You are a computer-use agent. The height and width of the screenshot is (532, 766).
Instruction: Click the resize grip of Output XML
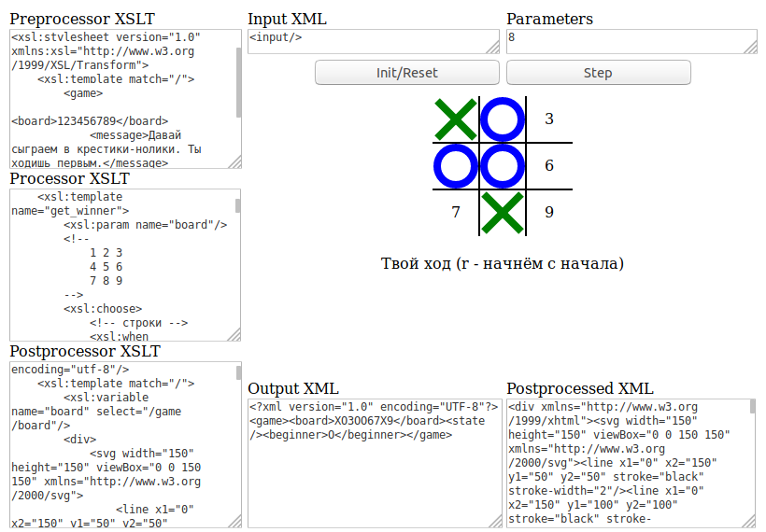[x=496, y=522]
